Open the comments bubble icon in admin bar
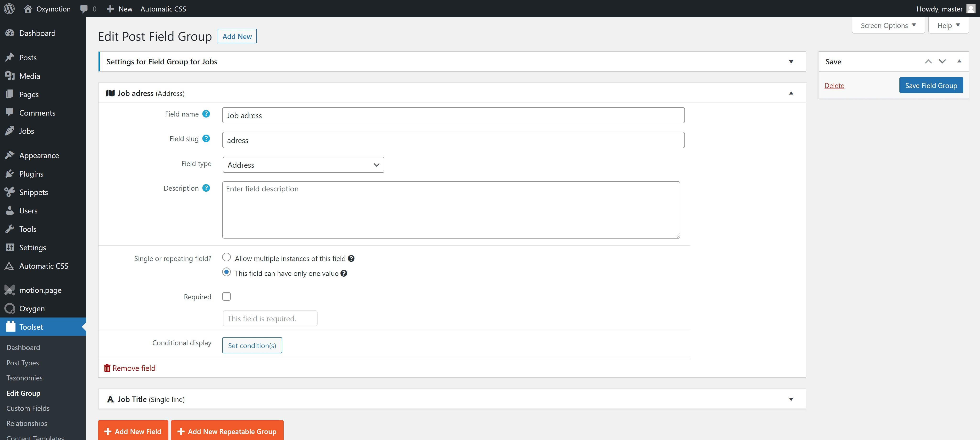The width and height of the screenshot is (980, 440). tap(84, 9)
